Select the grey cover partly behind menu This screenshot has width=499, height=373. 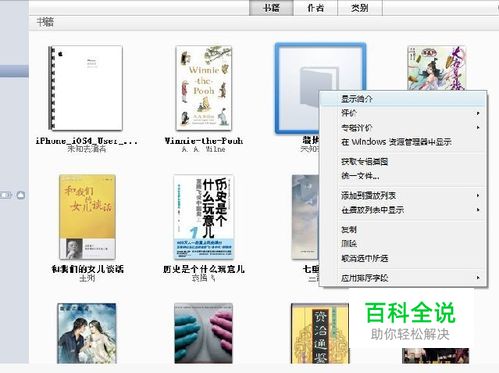(x=305, y=217)
